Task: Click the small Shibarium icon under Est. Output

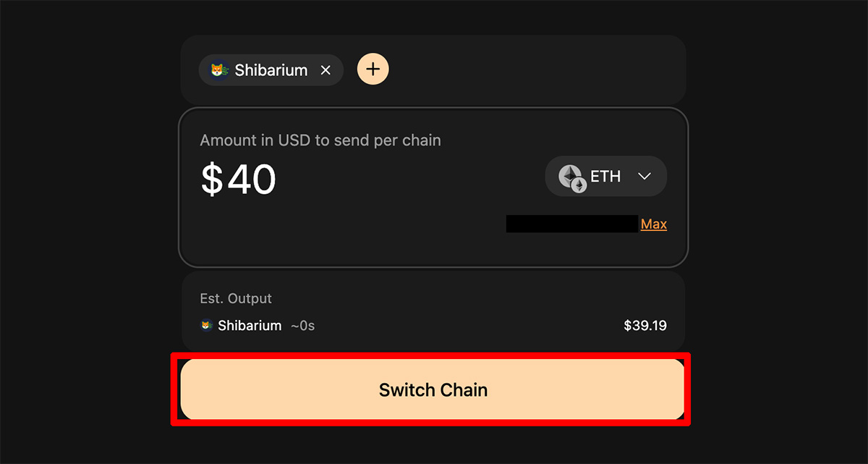Action: (206, 326)
